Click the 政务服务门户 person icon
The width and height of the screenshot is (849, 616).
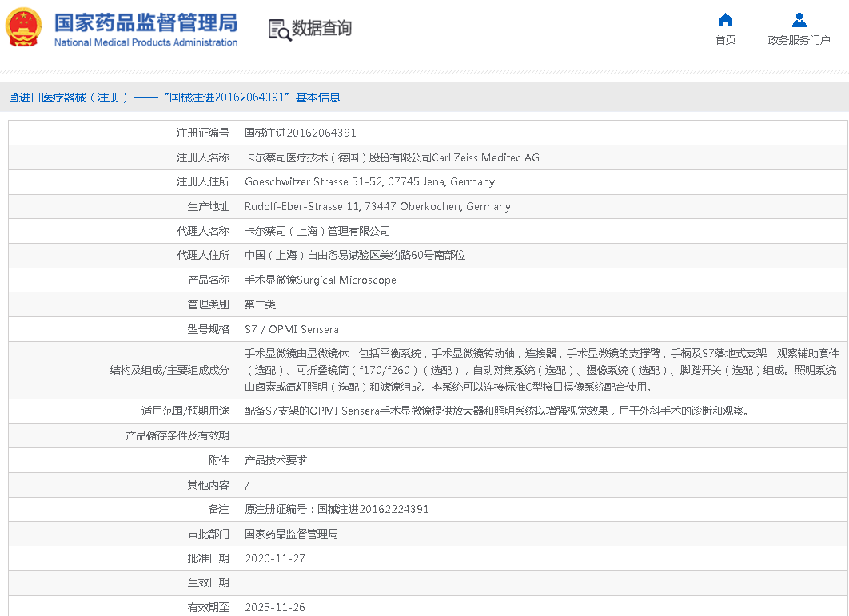tap(799, 20)
